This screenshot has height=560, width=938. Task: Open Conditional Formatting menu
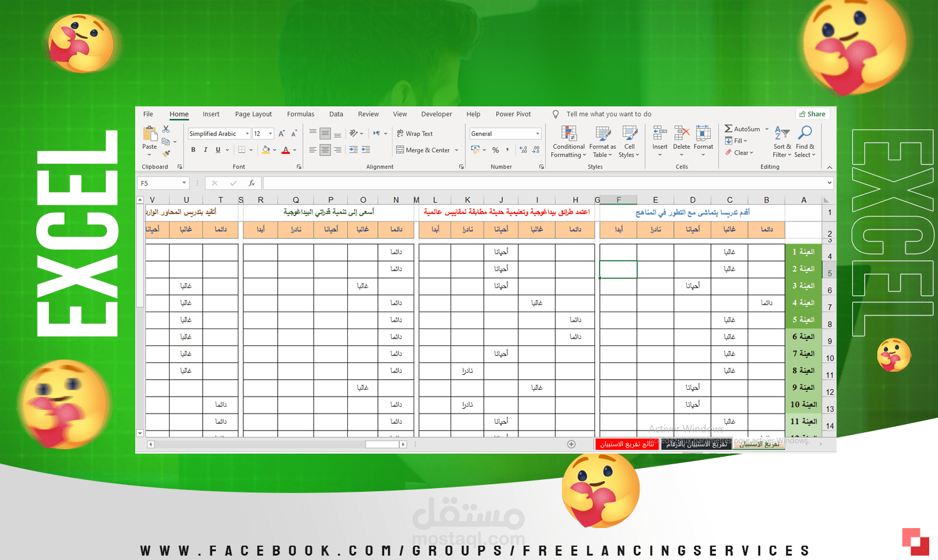click(x=569, y=141)
